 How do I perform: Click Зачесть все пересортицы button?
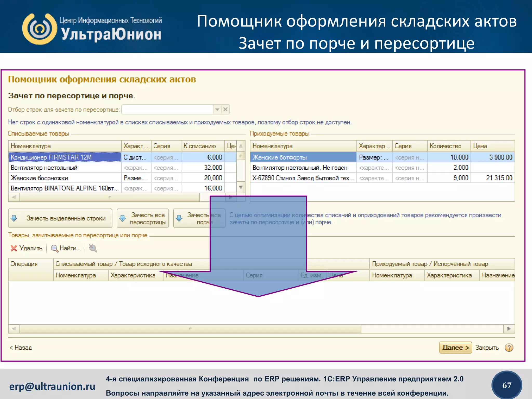tap(143, 218)
